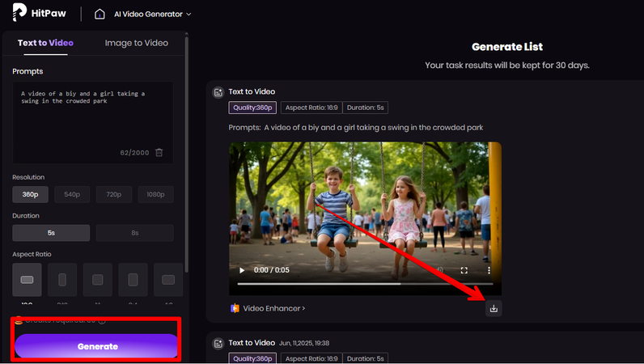Open the Video Enhancer link
Image resolution: width=644 pixels, height=364 pixels.
pos(274,308)
